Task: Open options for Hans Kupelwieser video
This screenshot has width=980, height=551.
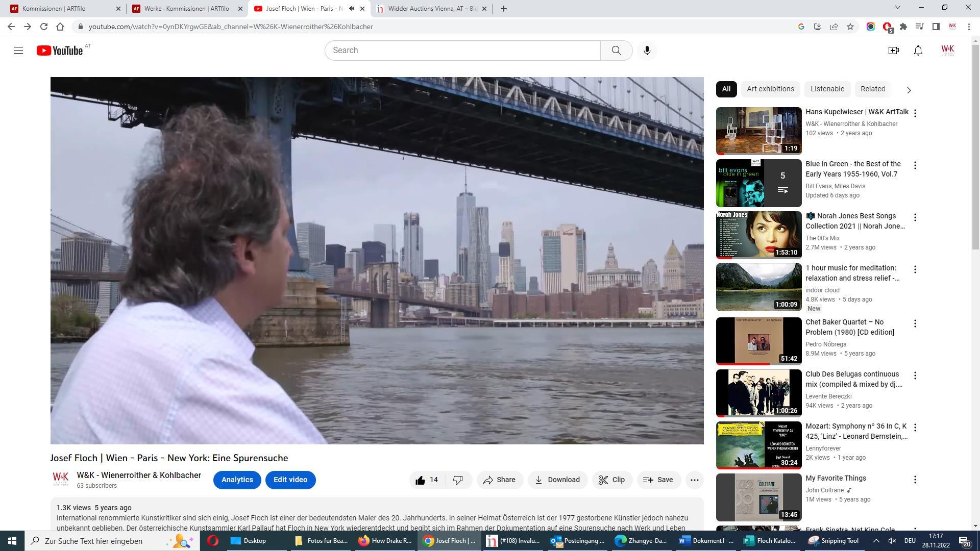Action: click(x=915, y=113)
